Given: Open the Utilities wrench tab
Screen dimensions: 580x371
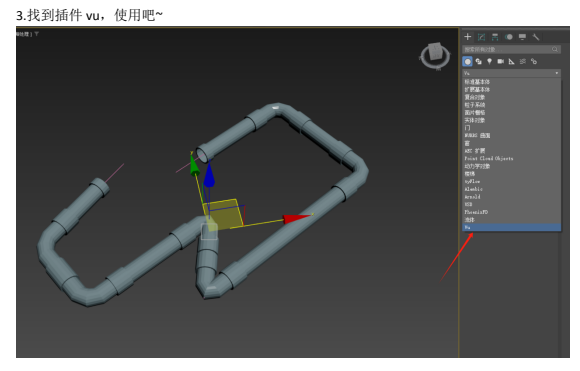Looking at the screenshot, I should click(x=536, y=37).
